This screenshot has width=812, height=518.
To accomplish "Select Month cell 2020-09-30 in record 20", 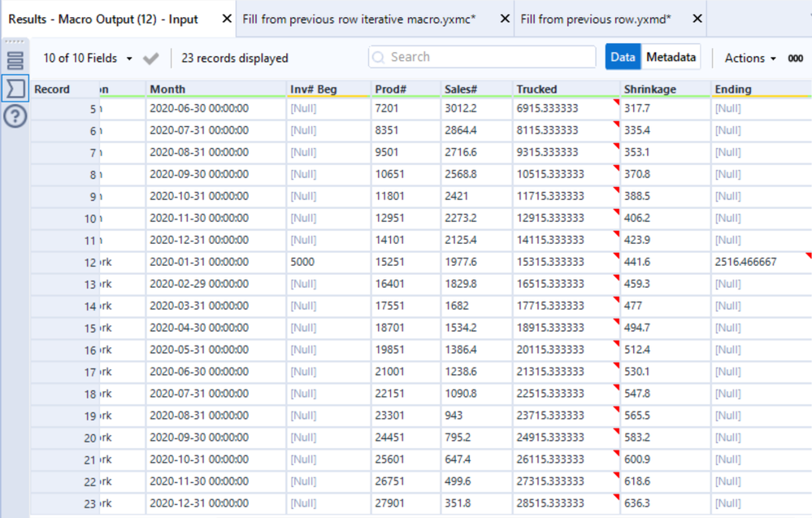I will (x=215, y=437).
